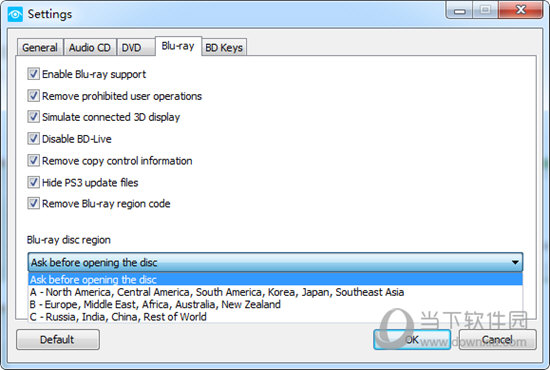Click the eye app icon in title bar
Image resolution: width=550 pixels, height=370 pixels.
pos(15,14)
